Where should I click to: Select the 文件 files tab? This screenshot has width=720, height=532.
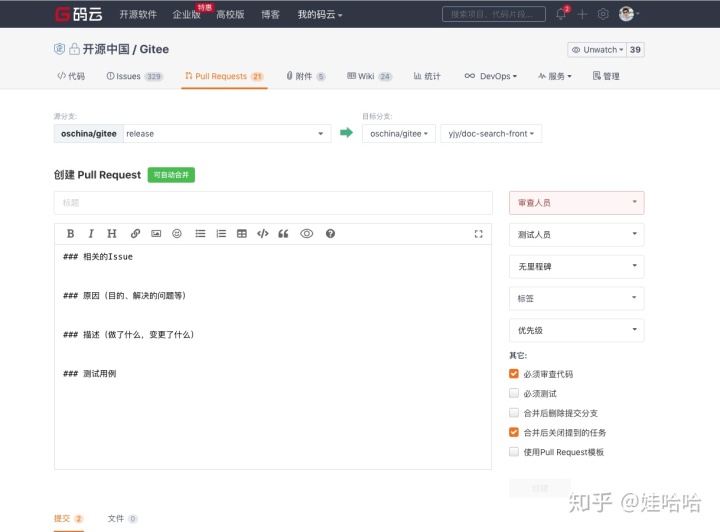[123, 519]
